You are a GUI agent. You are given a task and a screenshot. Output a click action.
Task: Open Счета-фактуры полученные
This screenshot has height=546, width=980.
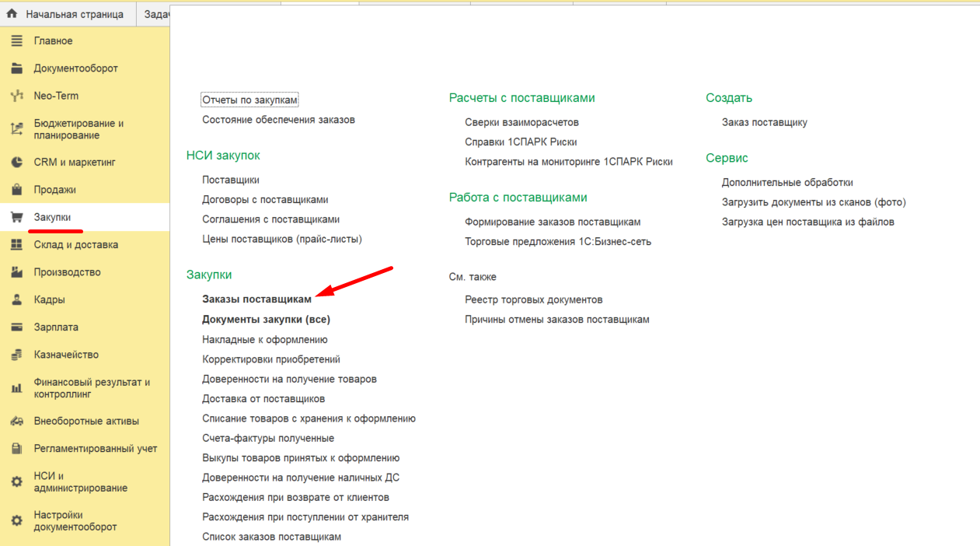[x=268, y=439]
